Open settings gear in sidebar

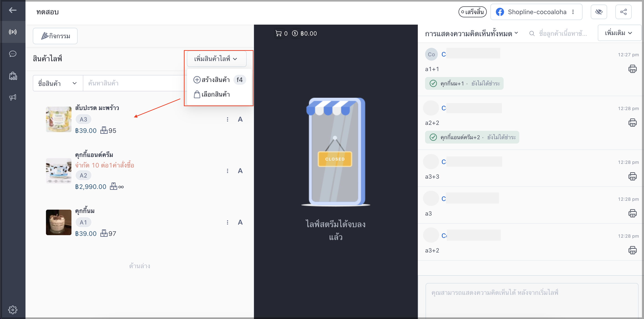tap(13, 310)
